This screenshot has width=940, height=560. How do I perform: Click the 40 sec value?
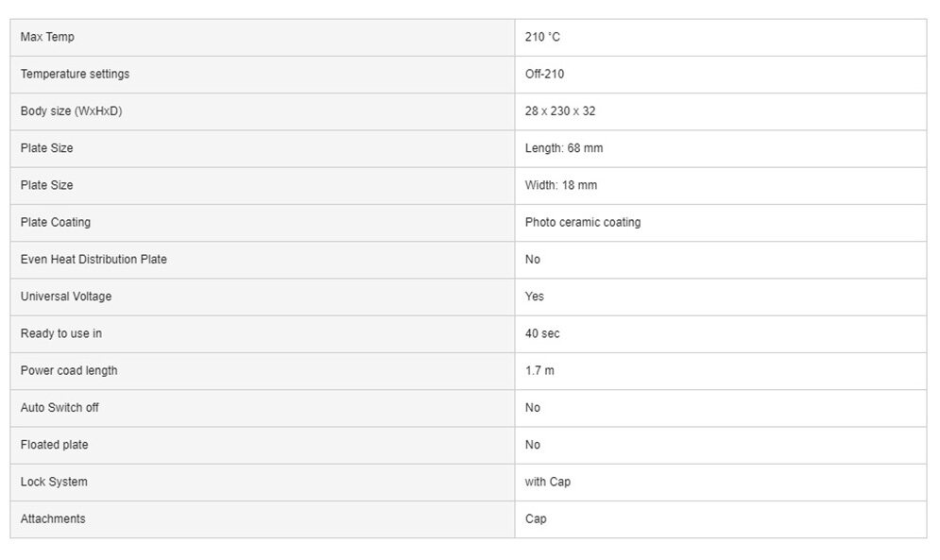tap(542, 333)
